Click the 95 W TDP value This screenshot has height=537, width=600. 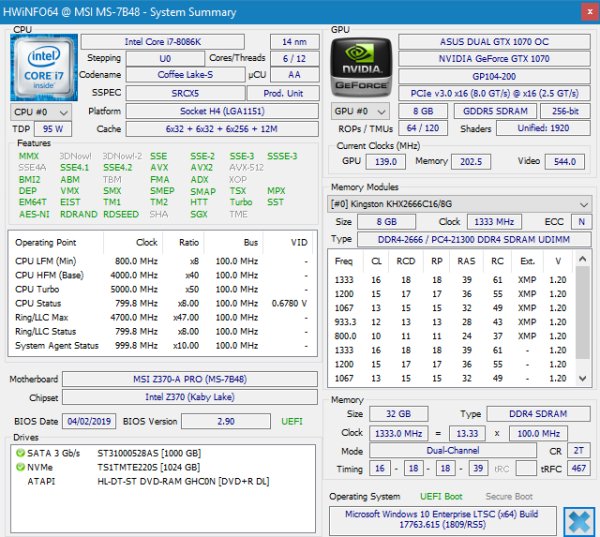coord(53,129)
